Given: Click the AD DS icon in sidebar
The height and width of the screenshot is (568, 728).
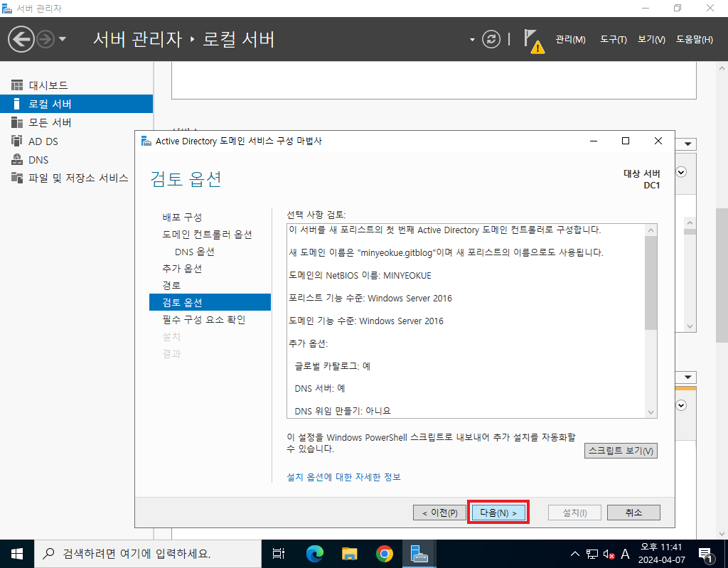Looking at the screenshot, I should point(17,141).
